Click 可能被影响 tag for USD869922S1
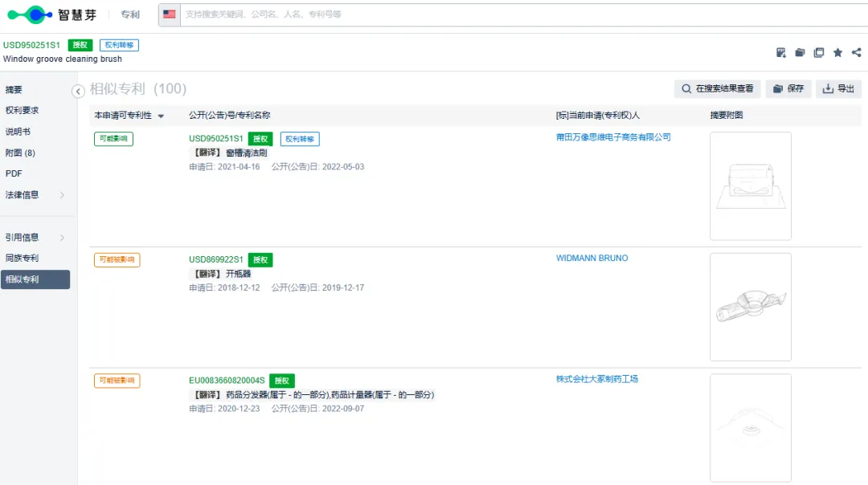The image size is (868, 485). pos(117,260)
